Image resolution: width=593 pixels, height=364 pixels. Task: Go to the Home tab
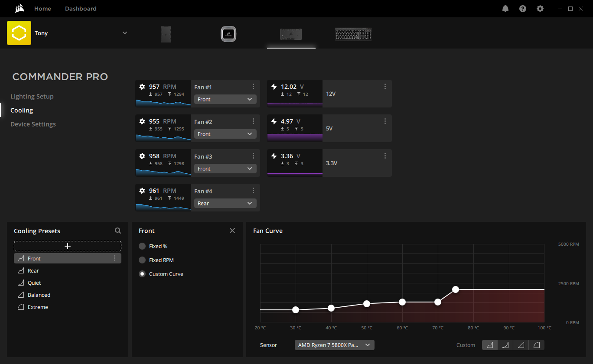point(42,9)
